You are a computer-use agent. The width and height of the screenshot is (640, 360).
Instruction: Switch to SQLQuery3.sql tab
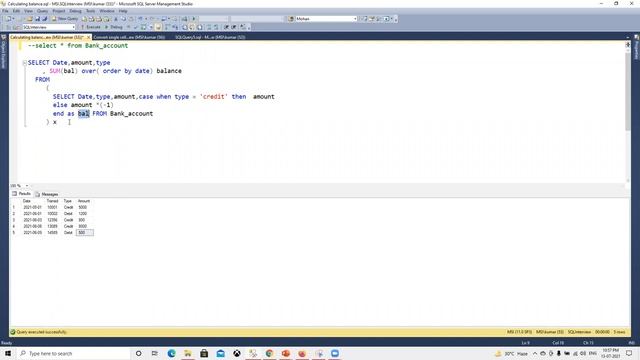tap(210, 37)
